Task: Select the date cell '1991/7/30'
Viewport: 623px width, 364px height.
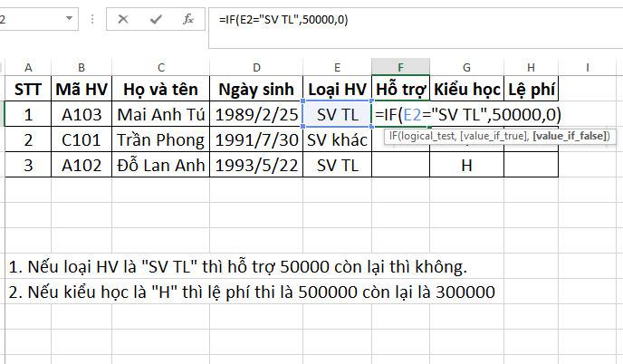Action: (256, 139)
